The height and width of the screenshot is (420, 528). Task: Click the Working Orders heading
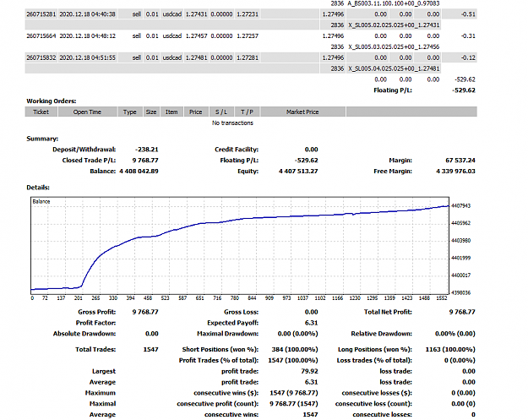click(52, 101)
